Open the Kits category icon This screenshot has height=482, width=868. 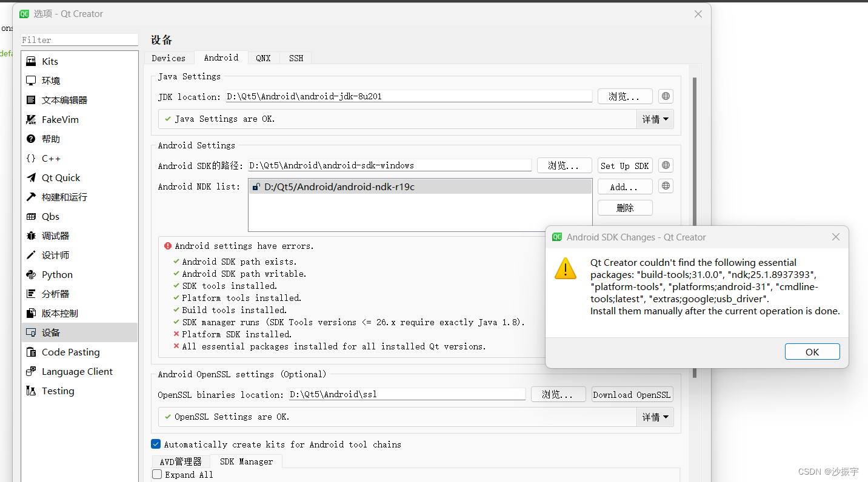(x=31, y=61)
